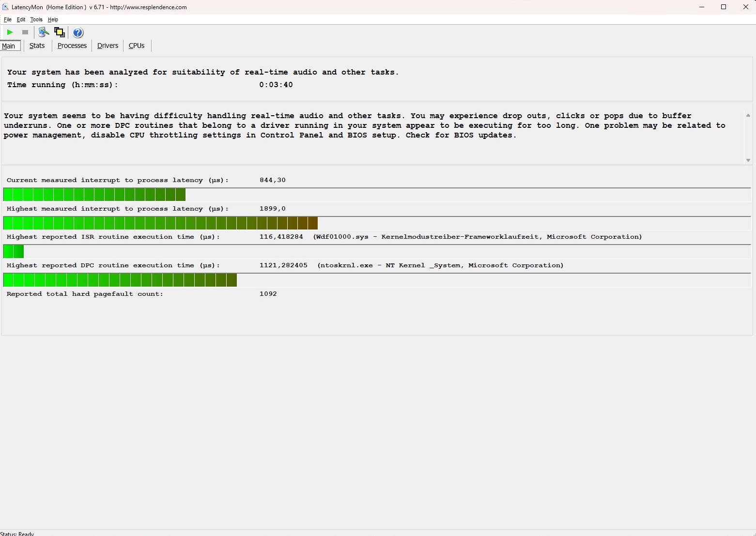This screenshot has height=536, width=756.
Task: Click the 'Time running (h:mm:ss)' label
Action: 62,85
